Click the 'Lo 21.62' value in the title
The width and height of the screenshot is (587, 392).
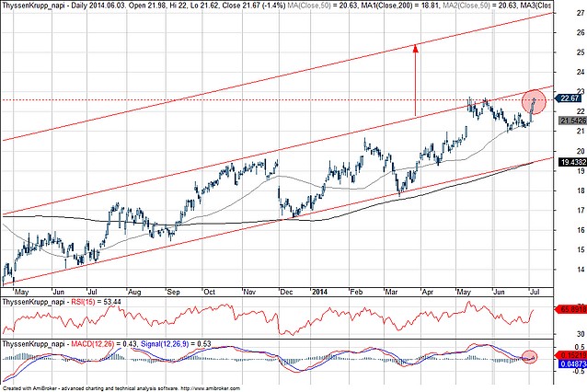[x=205, y=6]
